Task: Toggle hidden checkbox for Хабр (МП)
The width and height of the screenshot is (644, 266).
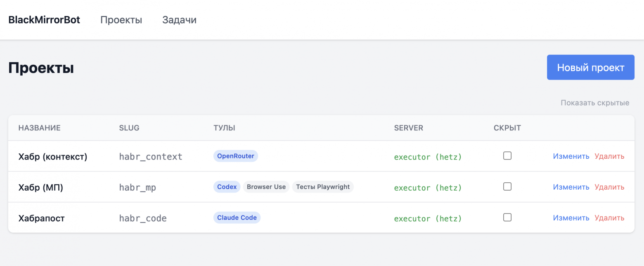Action: (507, 186)
